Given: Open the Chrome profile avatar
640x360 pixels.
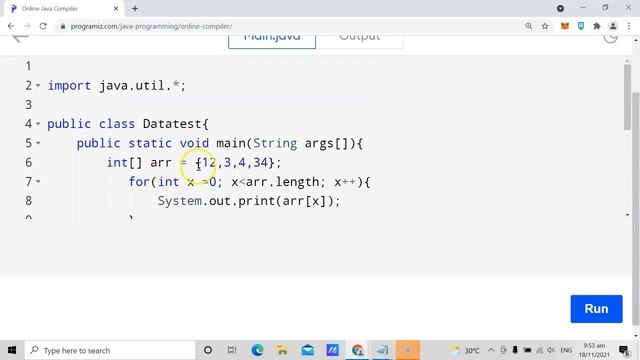Looking at the screenshot, I should [613, 26].
